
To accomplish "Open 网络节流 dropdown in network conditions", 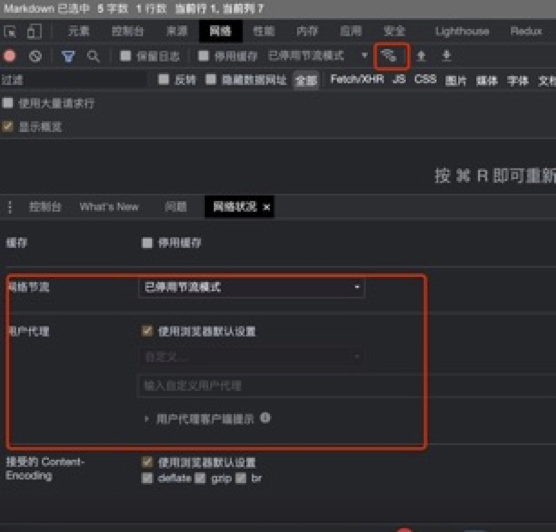I will tap(251, 287).
